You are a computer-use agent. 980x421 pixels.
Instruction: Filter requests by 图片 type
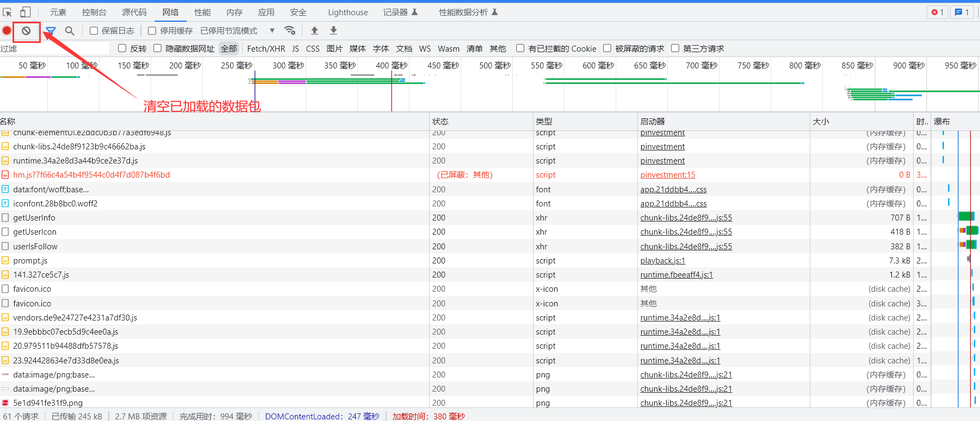tap(334, 48)
